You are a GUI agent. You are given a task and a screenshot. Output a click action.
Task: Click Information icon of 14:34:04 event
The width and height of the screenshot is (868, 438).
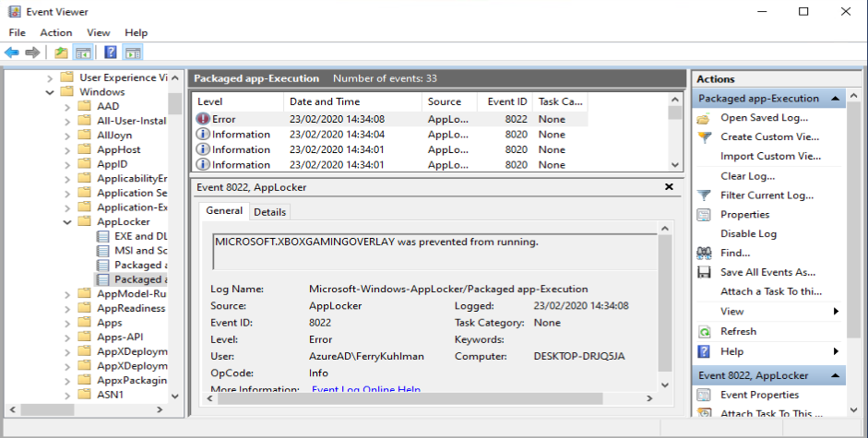tap(203, 134)
